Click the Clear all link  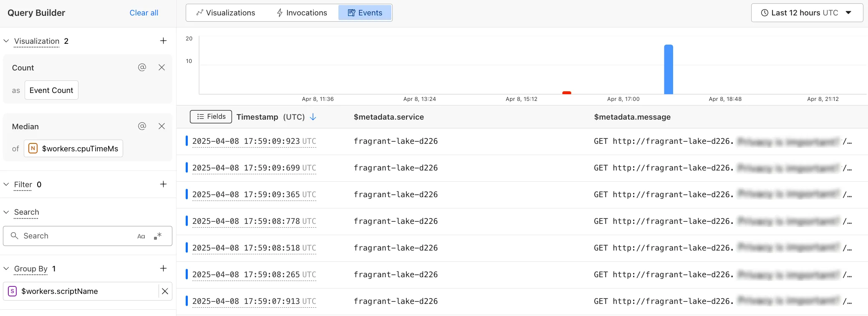144,13
